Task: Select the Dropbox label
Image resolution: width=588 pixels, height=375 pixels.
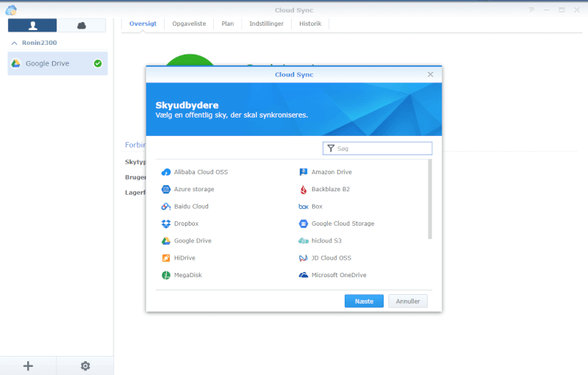Action: pos(187,224)
